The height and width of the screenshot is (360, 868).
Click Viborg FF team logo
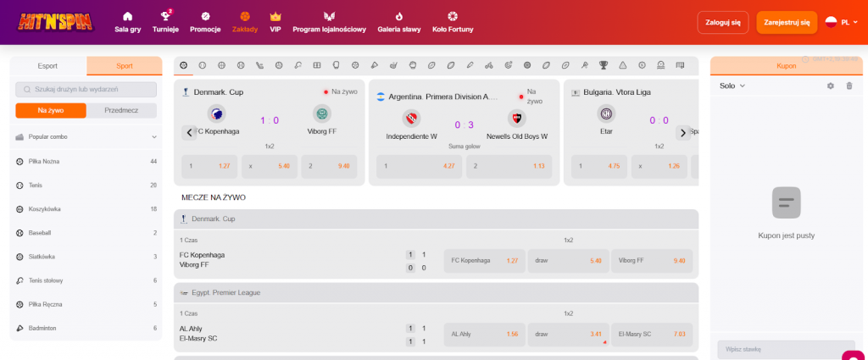point(321,114)
